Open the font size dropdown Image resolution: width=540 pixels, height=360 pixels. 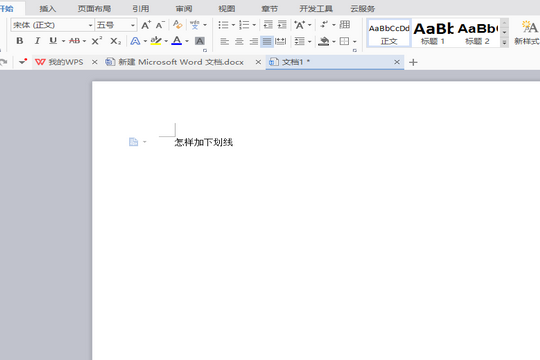pos(133,25)
